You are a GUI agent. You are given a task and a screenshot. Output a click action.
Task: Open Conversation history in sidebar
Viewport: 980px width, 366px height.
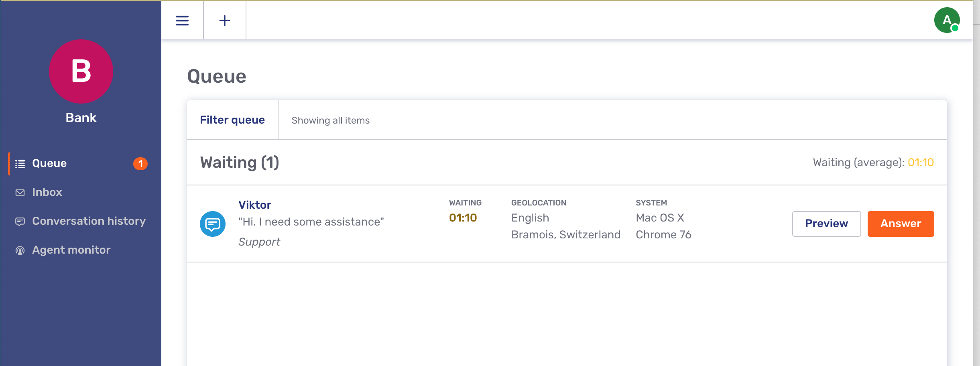click(x=89, y=221)
